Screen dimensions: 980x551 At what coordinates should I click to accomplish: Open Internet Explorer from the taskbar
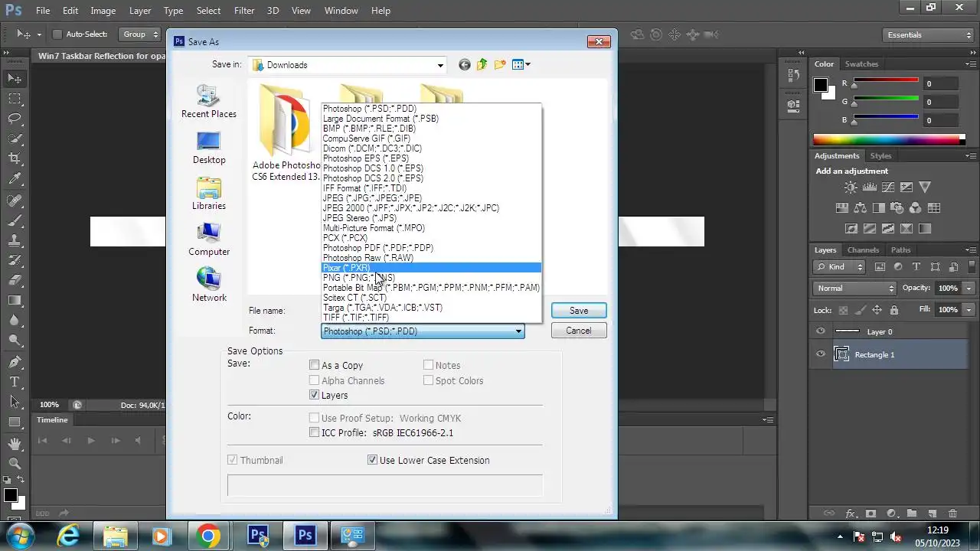click(x=69, y=536)
